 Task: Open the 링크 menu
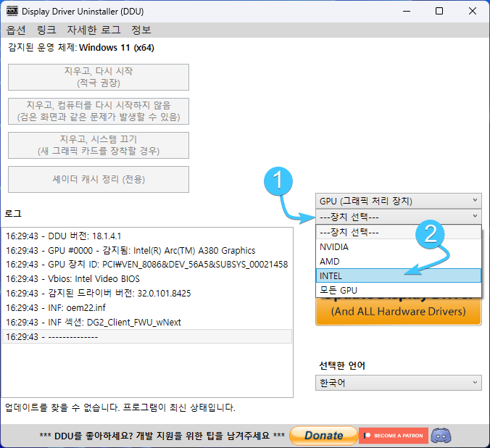[46, 30]
